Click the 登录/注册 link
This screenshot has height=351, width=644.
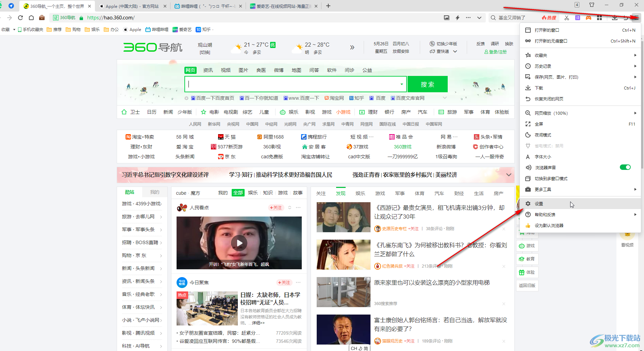click(495, 52)
